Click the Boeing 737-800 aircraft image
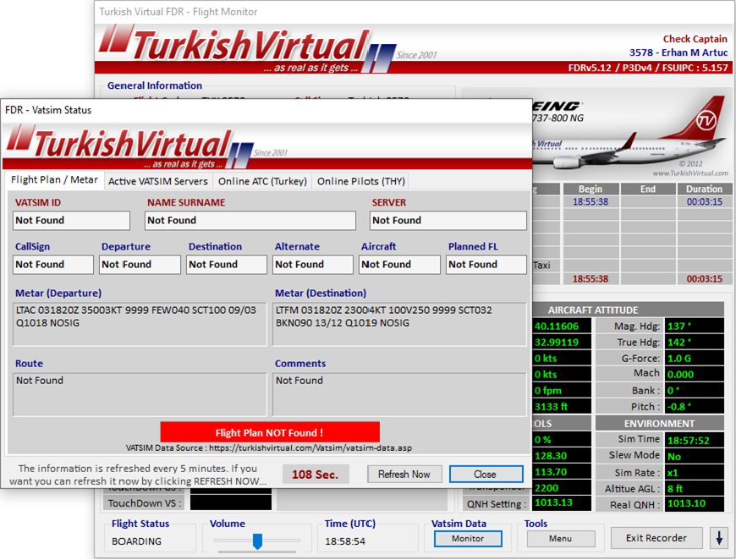Image resolution: width=736 pixels, height=560 pixels. [630, 133]
